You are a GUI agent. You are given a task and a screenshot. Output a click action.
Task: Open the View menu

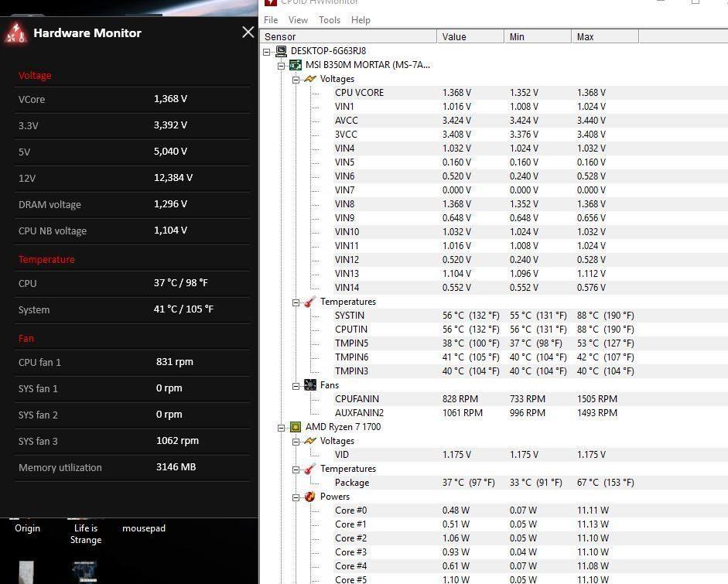point(298,20)
